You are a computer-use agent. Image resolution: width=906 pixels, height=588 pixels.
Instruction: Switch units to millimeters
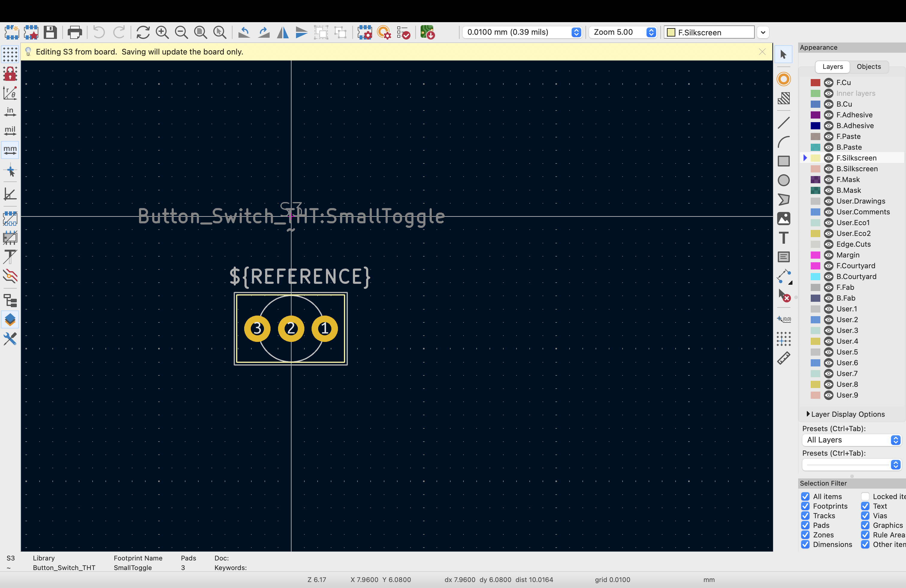(10, 150)
